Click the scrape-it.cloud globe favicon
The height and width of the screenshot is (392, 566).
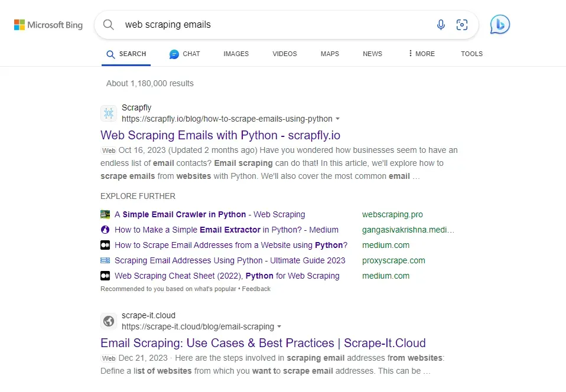point(109,321)
